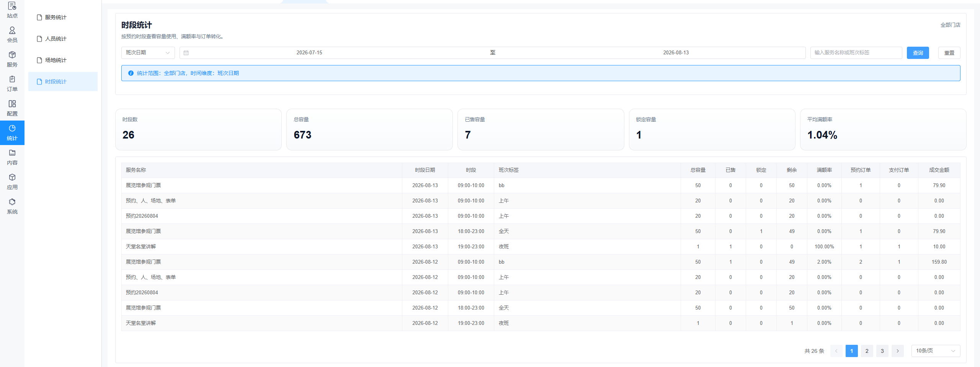Image resolution: width=980 pixels, height=367 pixels.
Task: Focus the 输入服务名称或班次标签 search box
Action: click(856, 53)
